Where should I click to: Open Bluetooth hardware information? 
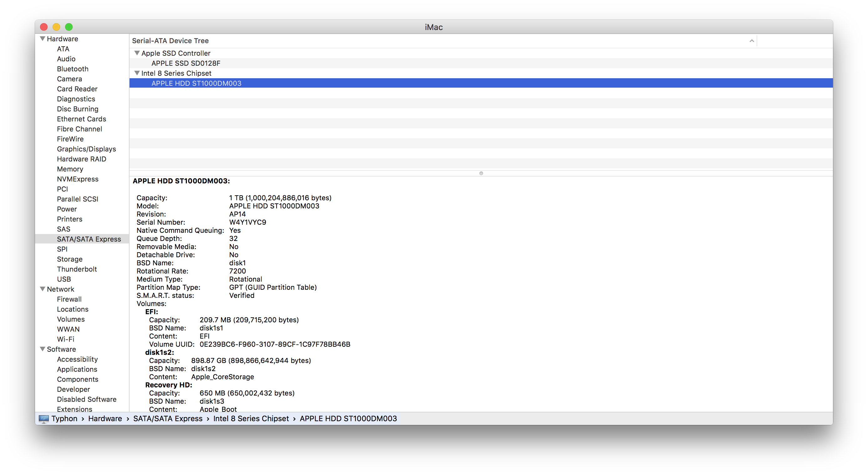(73, 69)
